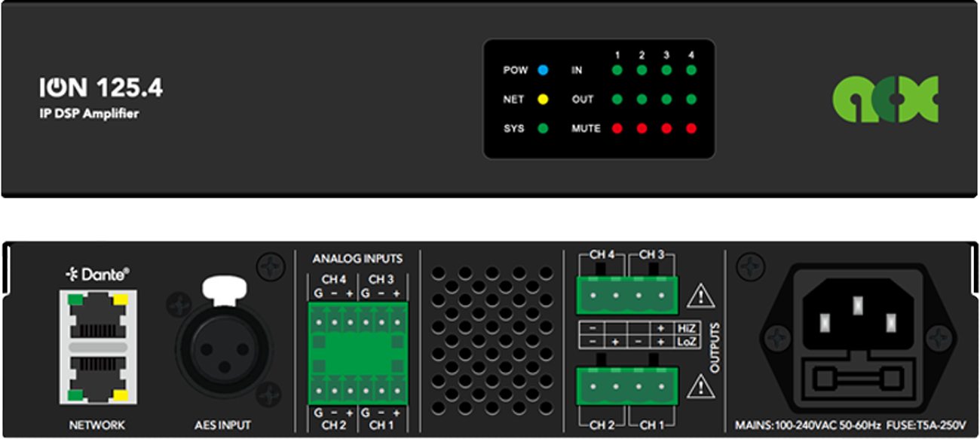Click the IN LED for channel 1
The image size is (980, 439).
coord(617,70)
